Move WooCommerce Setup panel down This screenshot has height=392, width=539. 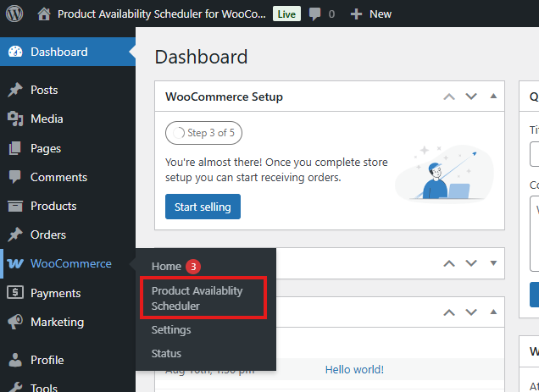coord(471,97)
